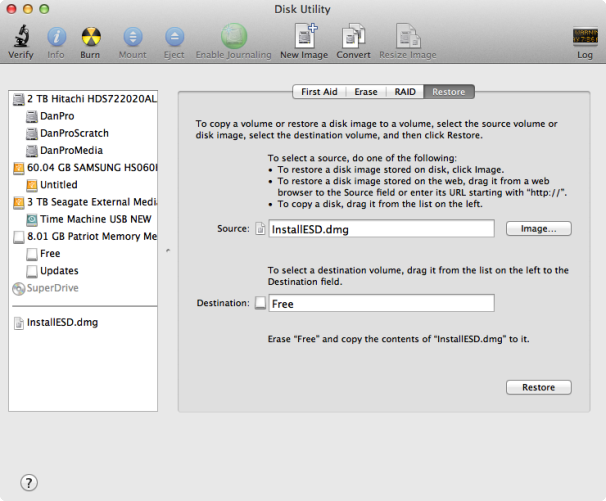This screenshot has width=606, height=501.
Task: Click the document icon beside Source field
Action: coord(260,229)
